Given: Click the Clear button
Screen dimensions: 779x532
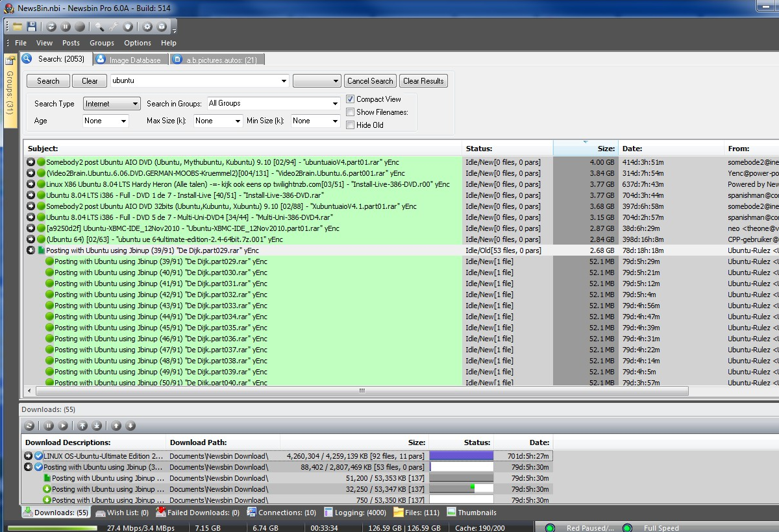Looking at the screenshot, I should pos(90,81).
